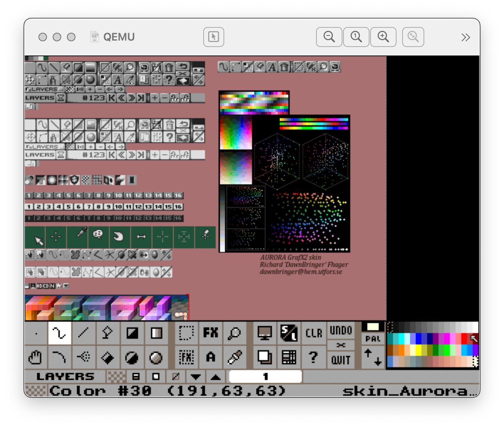Select layer tab 1

(265, 376)
